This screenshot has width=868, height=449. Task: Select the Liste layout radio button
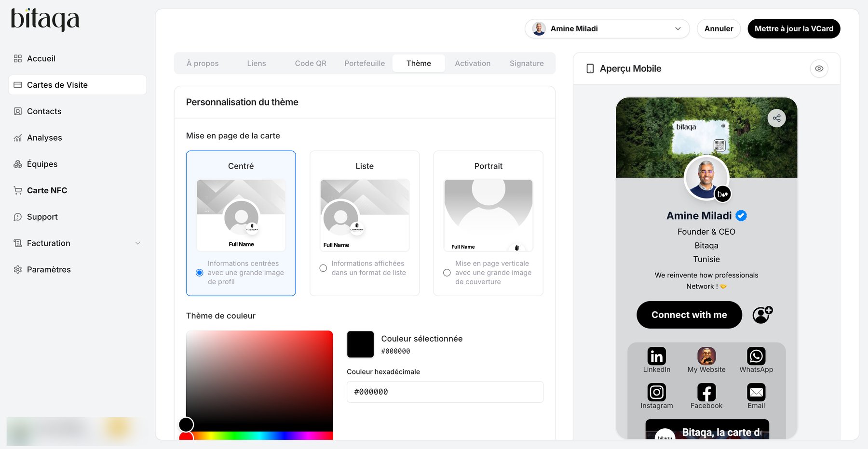click(323, 268)
